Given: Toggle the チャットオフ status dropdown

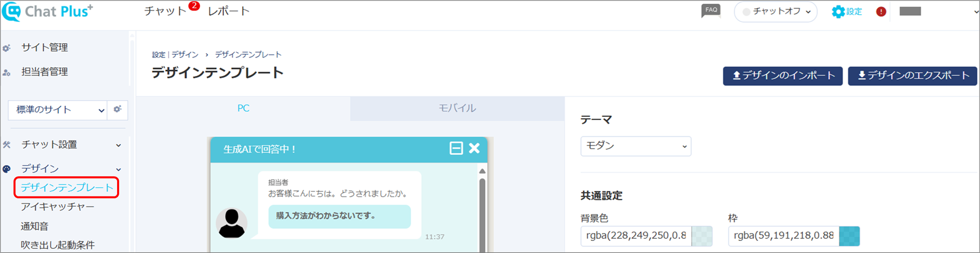Looking at the screenshot, I should pyautogui.click(x=775, y=12).
